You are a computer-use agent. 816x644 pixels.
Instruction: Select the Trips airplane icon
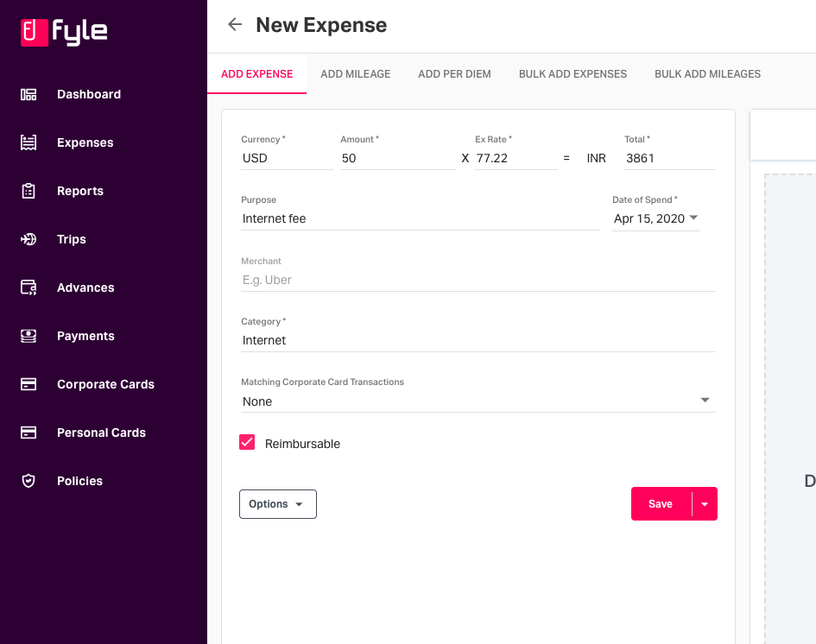pos(28,239)
